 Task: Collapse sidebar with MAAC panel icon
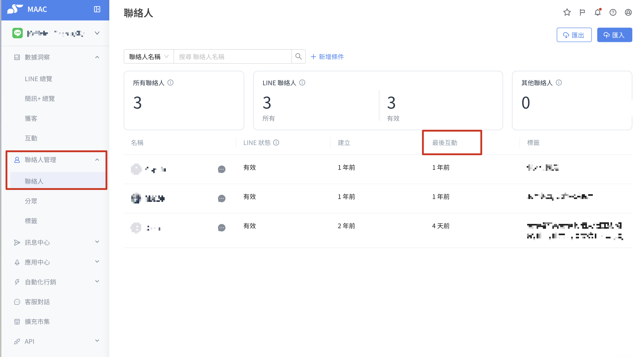(x=97, y=9)
